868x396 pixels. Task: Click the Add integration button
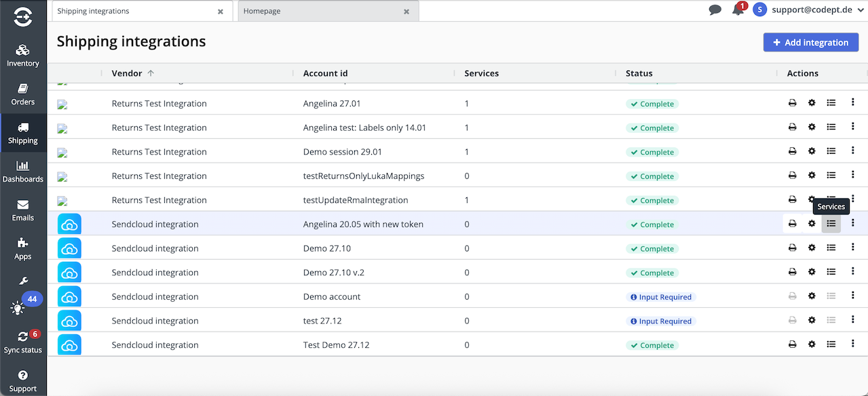[x=811, y=42]
